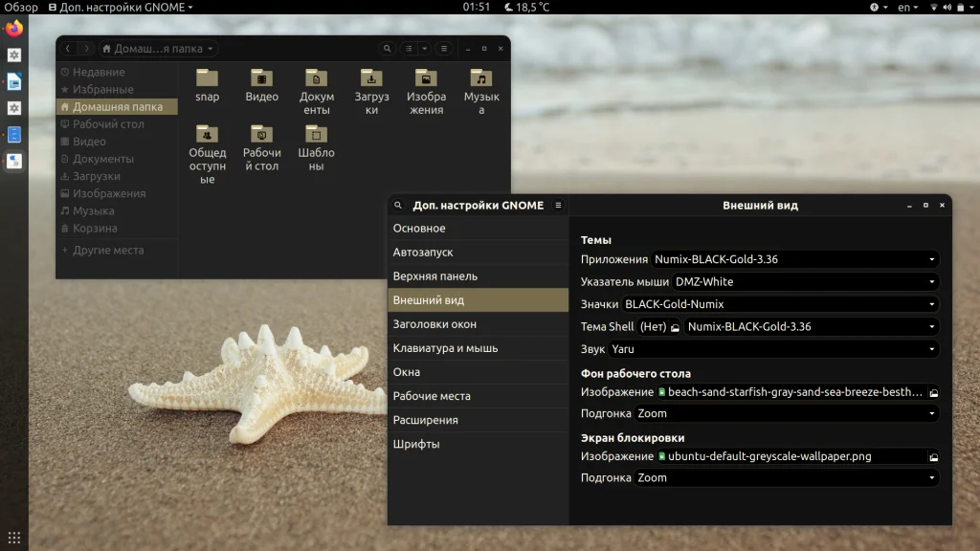Image resolution: width=980 pixels, height=551 pixels.
Task: Expand the Приложения theme dropdown
Action: click(x=794, y=259)
